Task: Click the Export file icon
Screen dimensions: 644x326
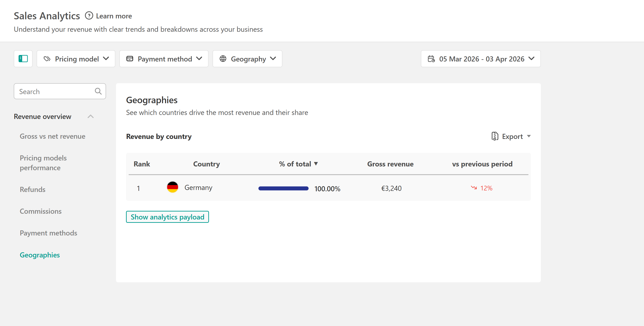Action: [494, 136]
